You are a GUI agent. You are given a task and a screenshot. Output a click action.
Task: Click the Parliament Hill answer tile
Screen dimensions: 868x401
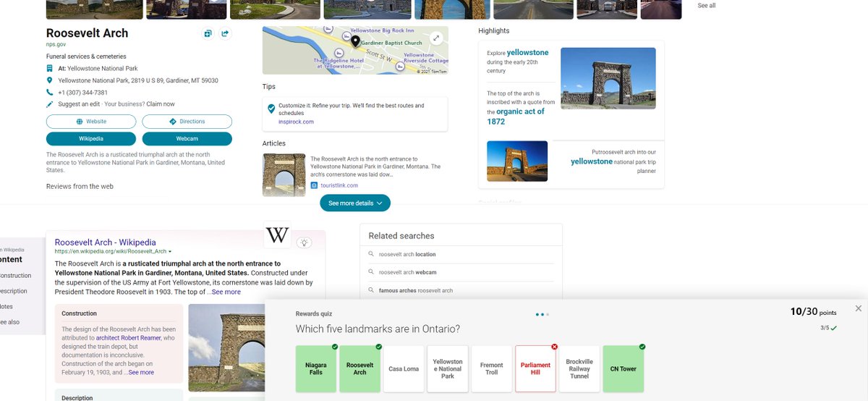click(535, 369)
